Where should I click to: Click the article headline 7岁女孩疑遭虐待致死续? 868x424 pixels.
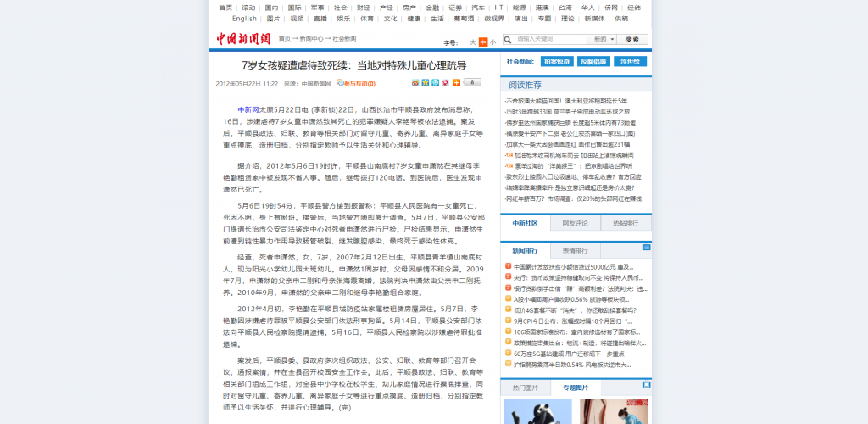pos(354,65)
